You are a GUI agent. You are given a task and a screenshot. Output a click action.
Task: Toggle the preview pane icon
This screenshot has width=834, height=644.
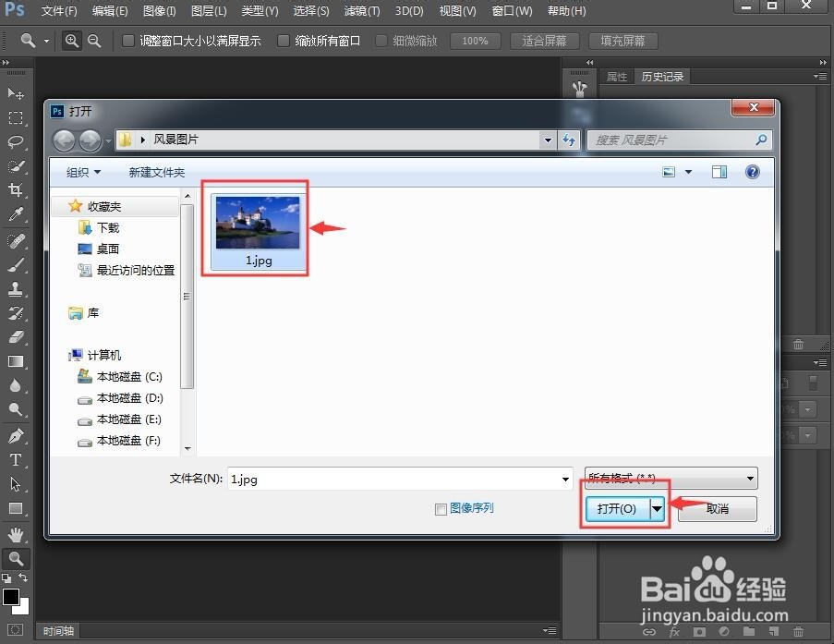719,172
